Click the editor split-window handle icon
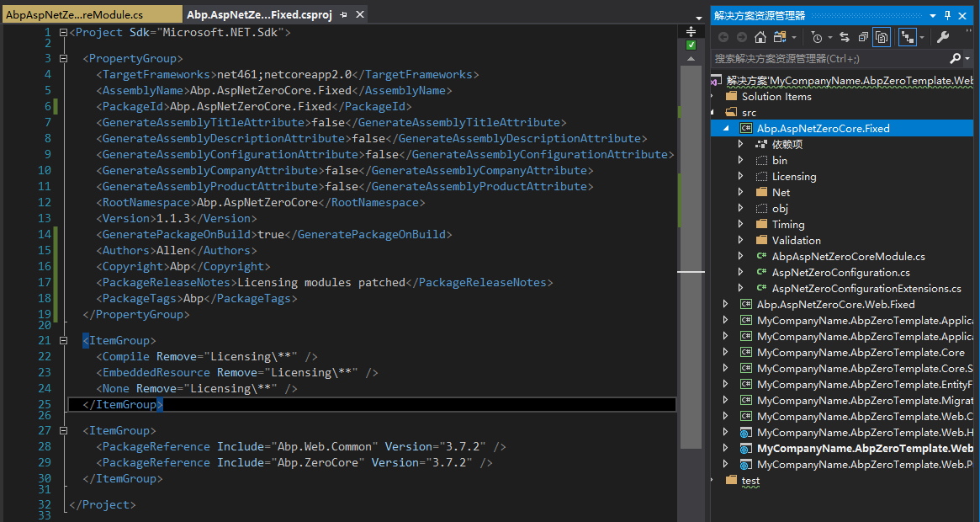This screenshot has width=980, height=522. (x=691, y=31)
